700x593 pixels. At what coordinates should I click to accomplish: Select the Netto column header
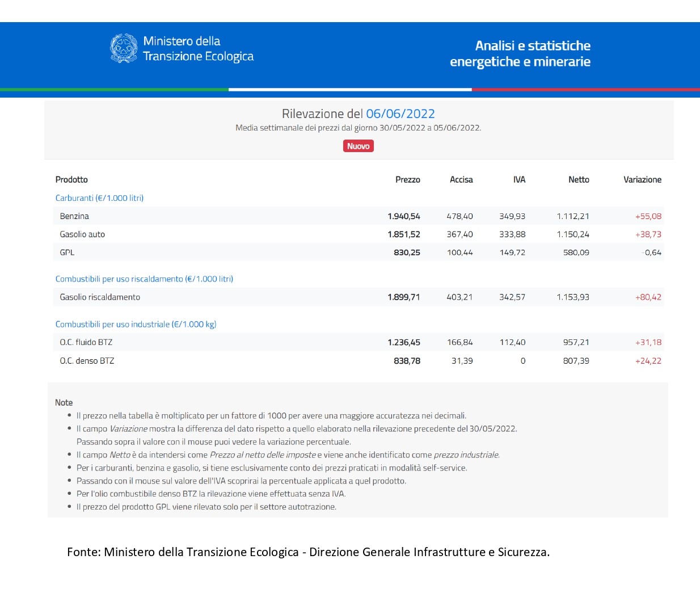pos(579,179)
